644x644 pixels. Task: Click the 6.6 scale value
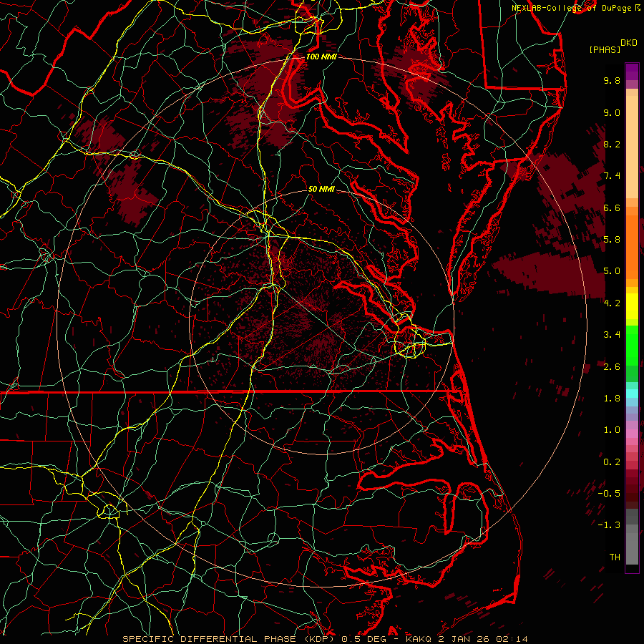click(x=612, y=208)
